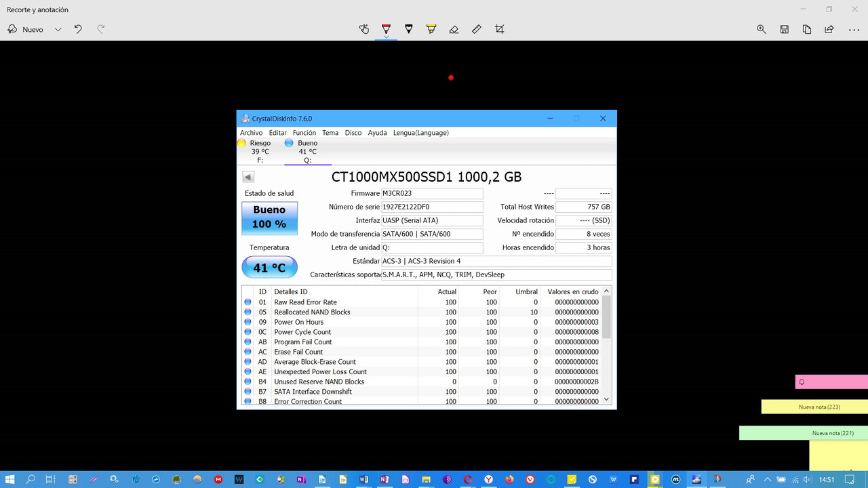Select the Unexpected Power Loss Count row
This screenshot has width=868, height=488.
(x=421, y=372)
